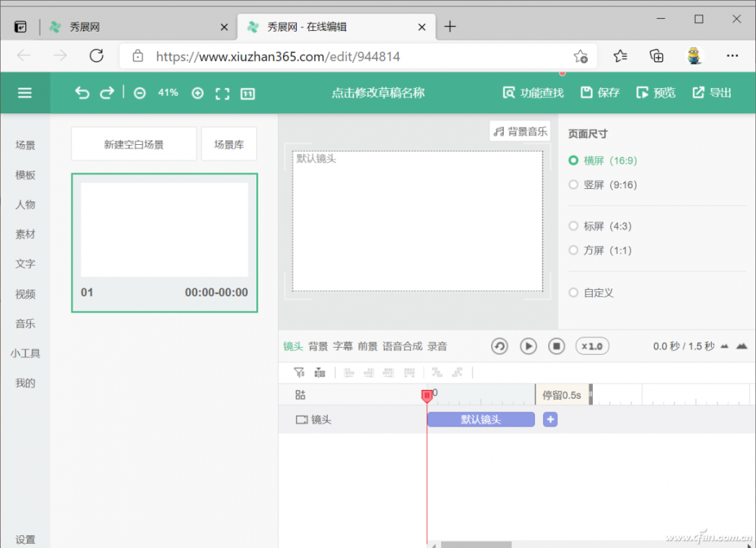This screenshot has width=756, height=548.
Task: Undo the last edit
Action: tap(82, 92)
